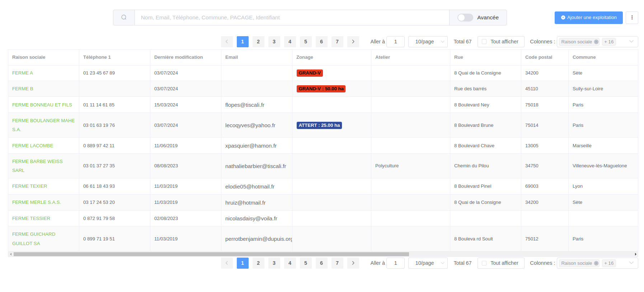Open the FERME TESSIER link
644x292 pixels.
[x=31, y=219]
